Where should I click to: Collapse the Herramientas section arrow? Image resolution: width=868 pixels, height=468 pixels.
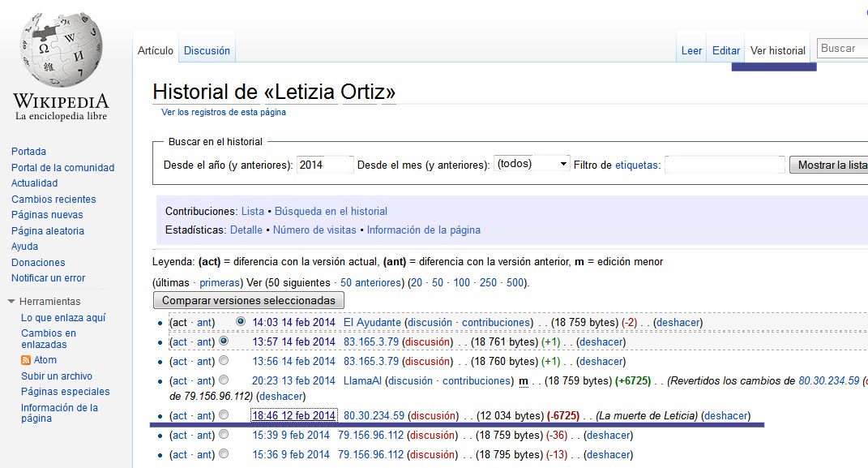click(11, 301)
